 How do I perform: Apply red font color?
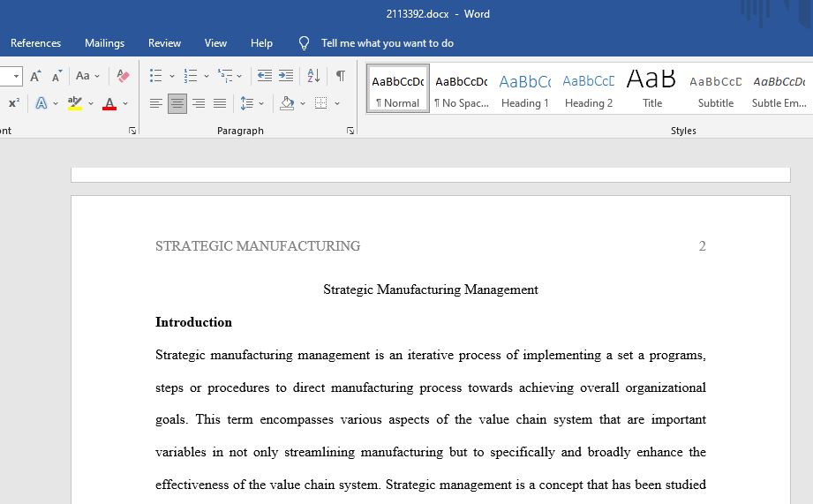click(x=109, y=103)
